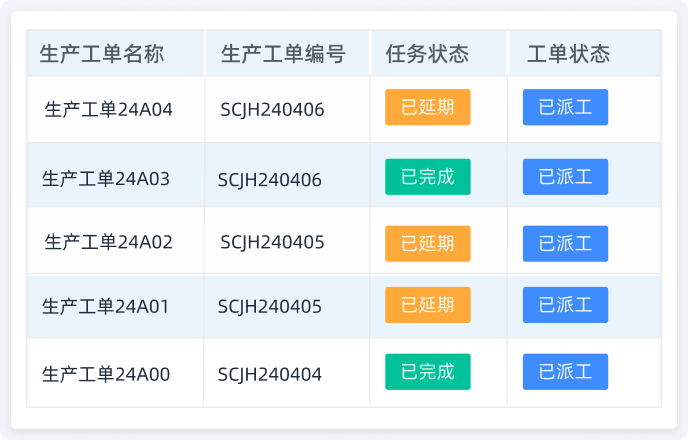Click 已完成 badge for 生产工单24A03

(428, 177)
